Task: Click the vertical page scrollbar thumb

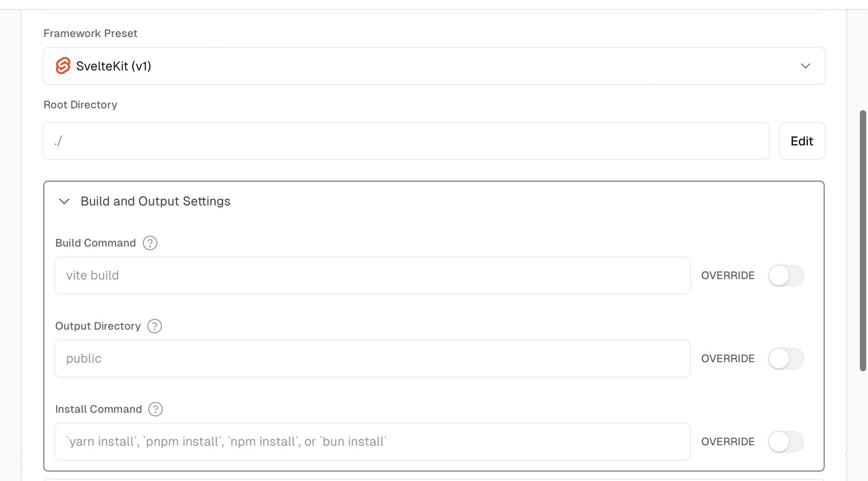Action: pyautogui.click(x=863, y=240)
